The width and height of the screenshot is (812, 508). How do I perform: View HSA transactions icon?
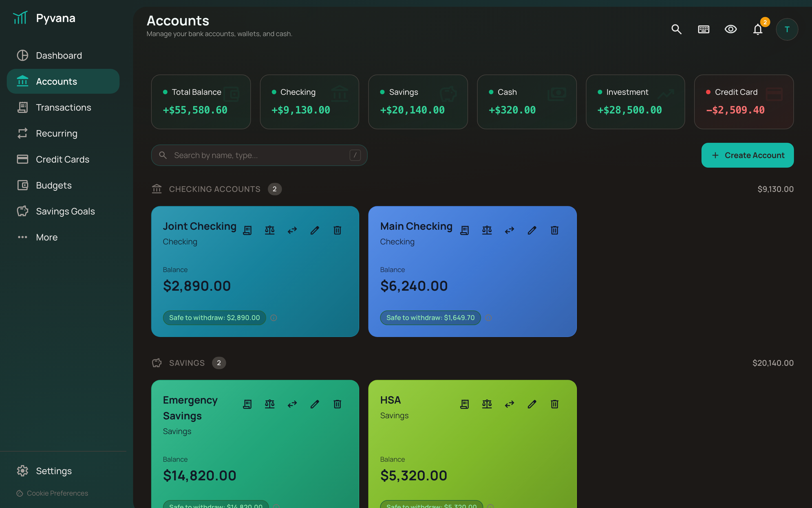(464, 404)
